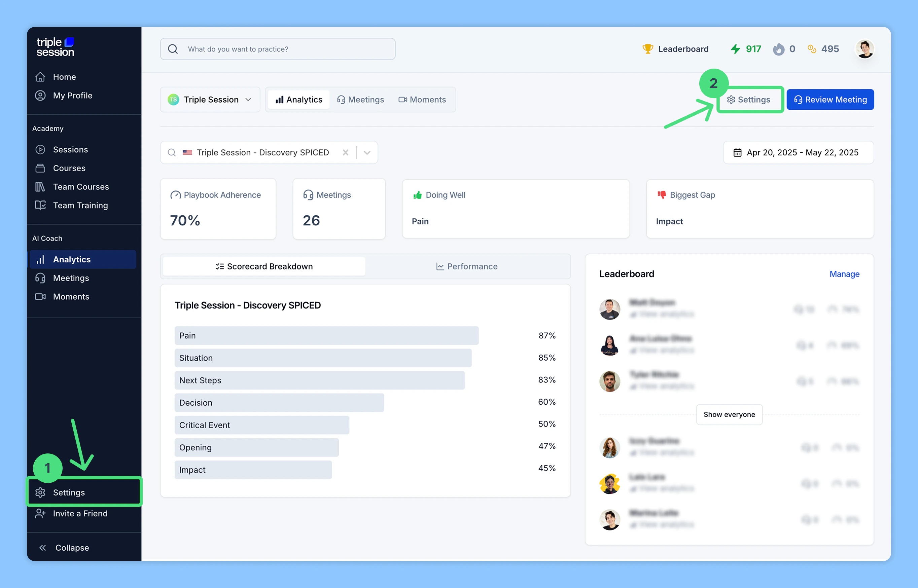
Task: Click the 87% Pain score
Action: (547, 336)
